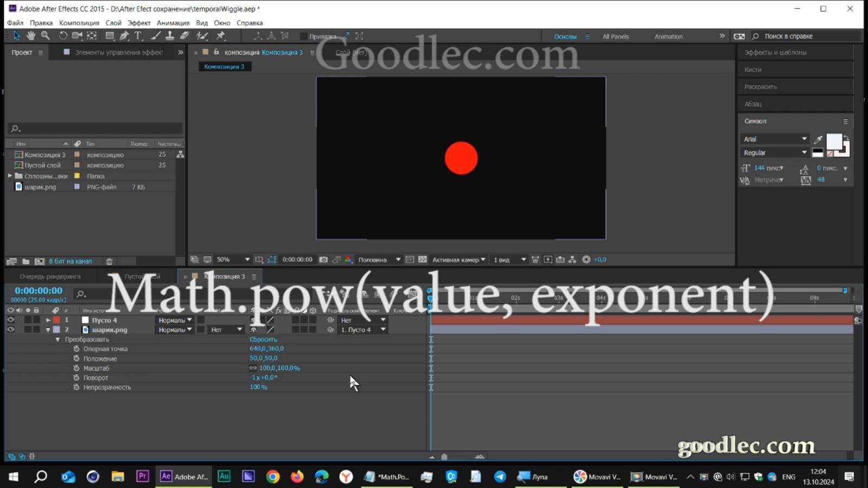The width and height of the screenshot is (868, 488).
Task: Click the 8 бит на канал depth setting
Action: tap(71, 261)
